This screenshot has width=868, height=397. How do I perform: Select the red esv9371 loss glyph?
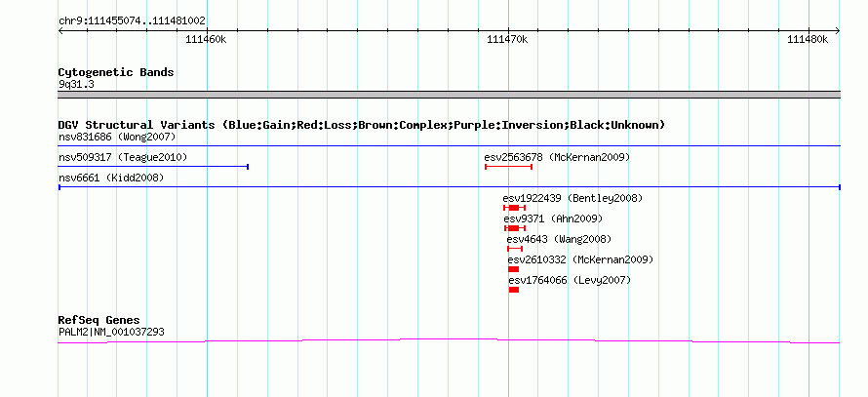pyautogui.click(x=515, y=228)
